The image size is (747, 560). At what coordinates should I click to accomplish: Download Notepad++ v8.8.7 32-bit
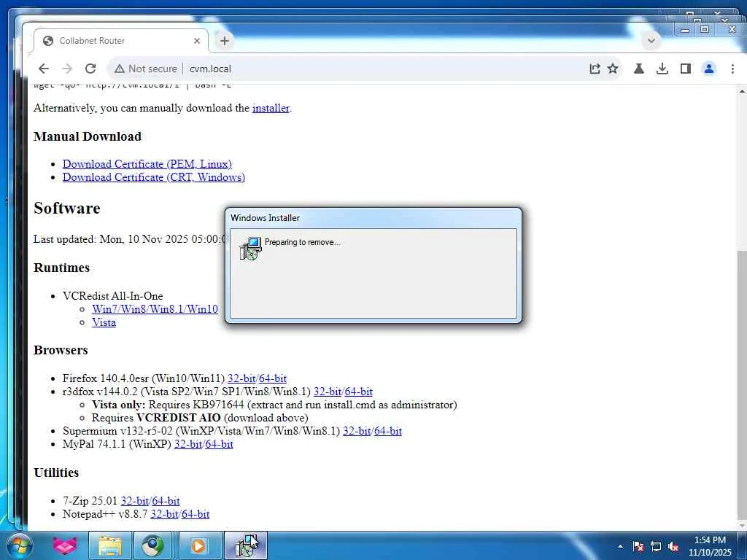pos(164,514)
